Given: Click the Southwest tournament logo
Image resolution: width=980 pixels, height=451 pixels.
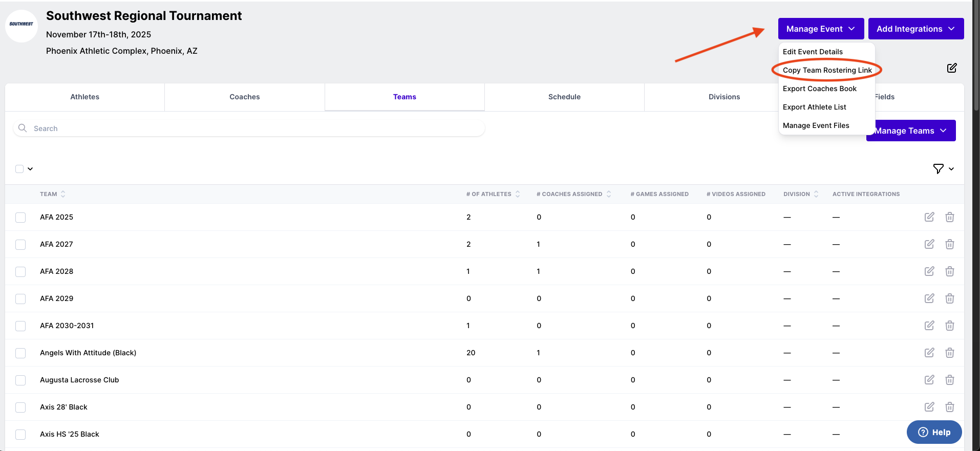Looking at the screenshot, I should (22, 26).
